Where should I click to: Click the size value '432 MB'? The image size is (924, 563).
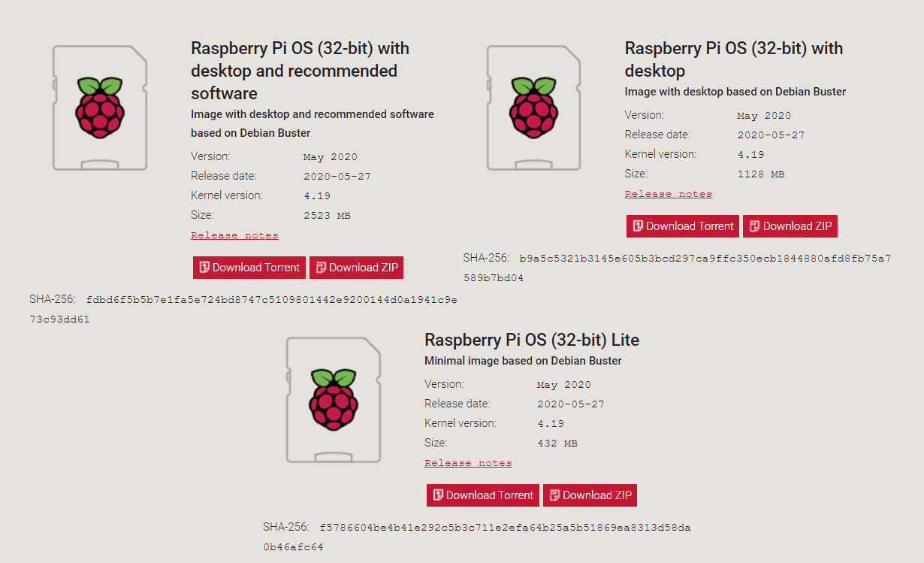pyautogui.click(x=557, y=443)
